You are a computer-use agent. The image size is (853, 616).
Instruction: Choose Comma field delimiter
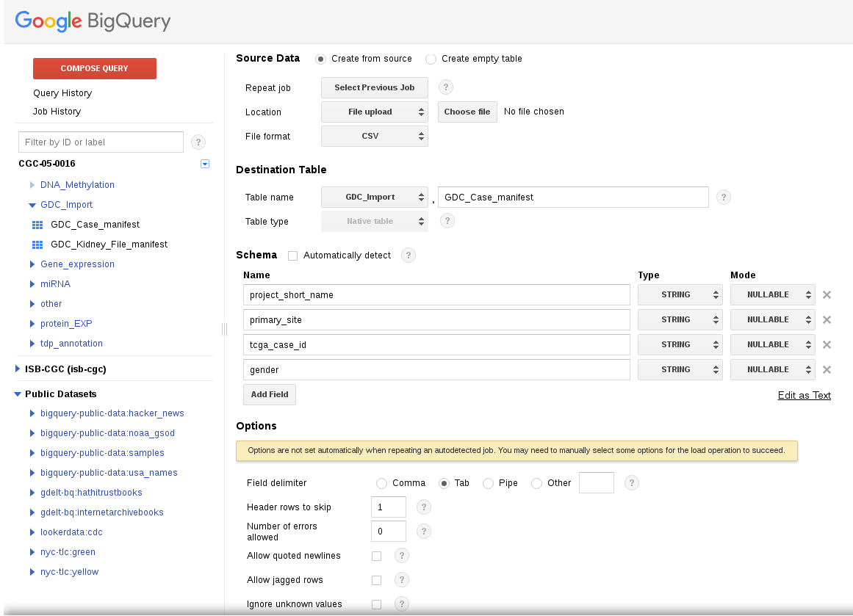pyautogui.click(x=381, y=483)
